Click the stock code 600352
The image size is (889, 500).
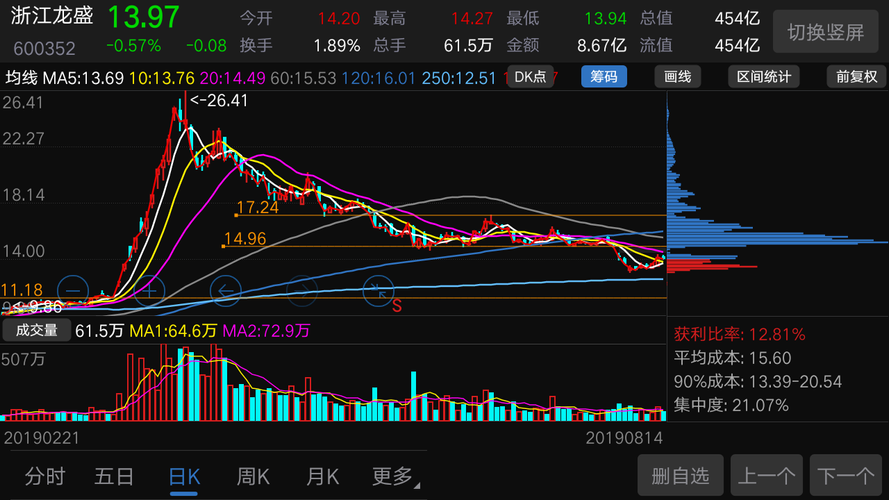[x=44, y=48]
